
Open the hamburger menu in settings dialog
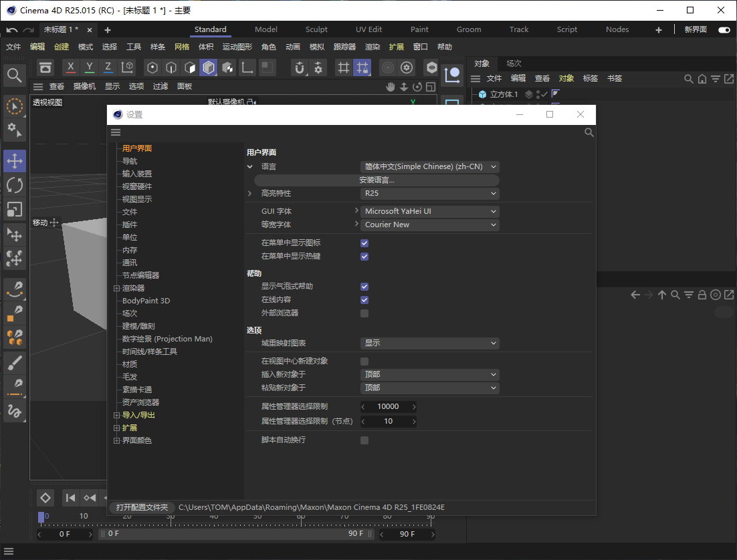116,132
